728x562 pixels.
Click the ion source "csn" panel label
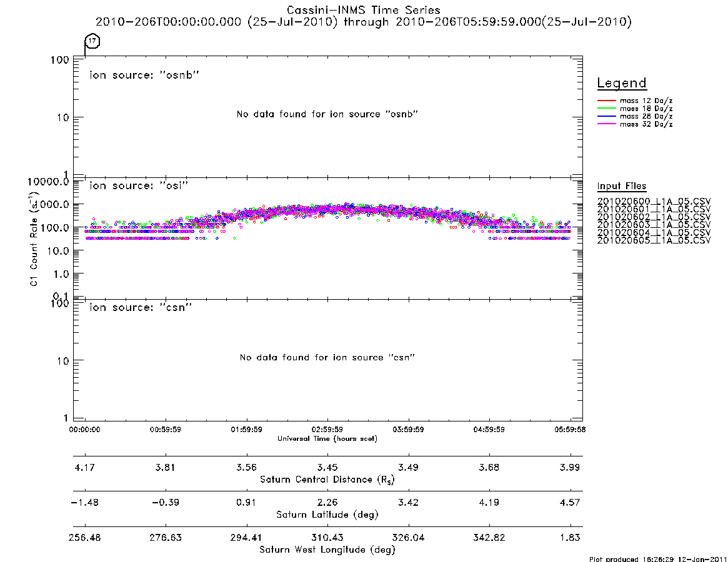point(141,307)
